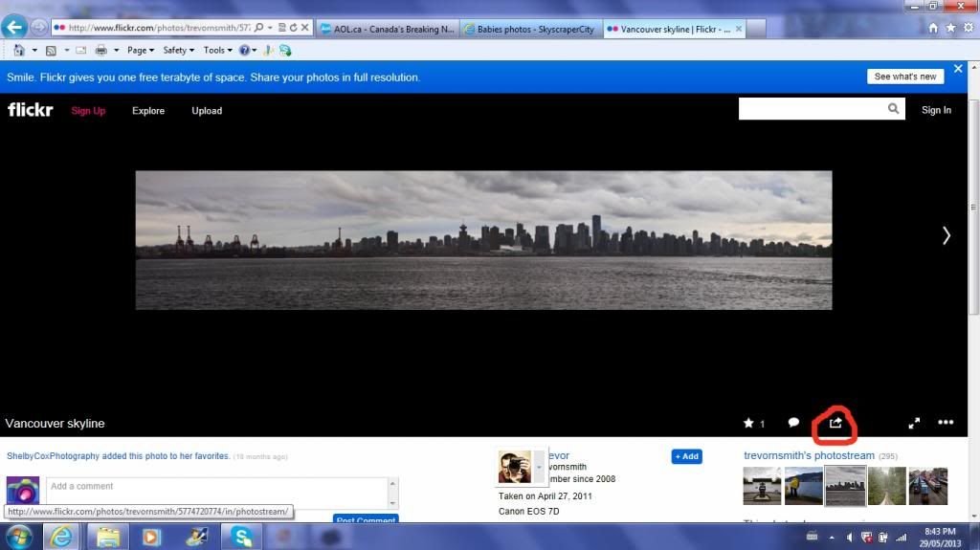
Task: Switch to the Babies photos SkyscraperCity tab
Action: (530, 29)
